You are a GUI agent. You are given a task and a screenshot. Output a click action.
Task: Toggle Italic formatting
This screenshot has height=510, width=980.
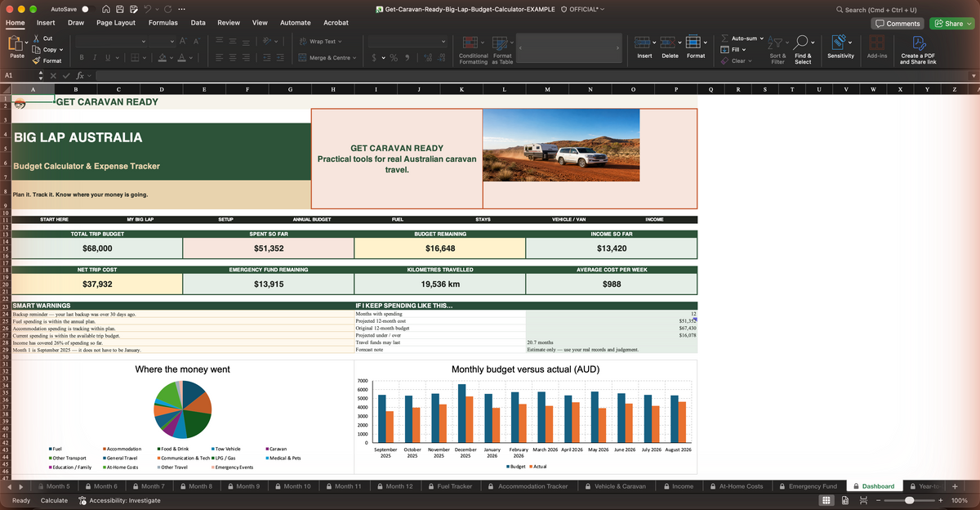click(94, 58)
